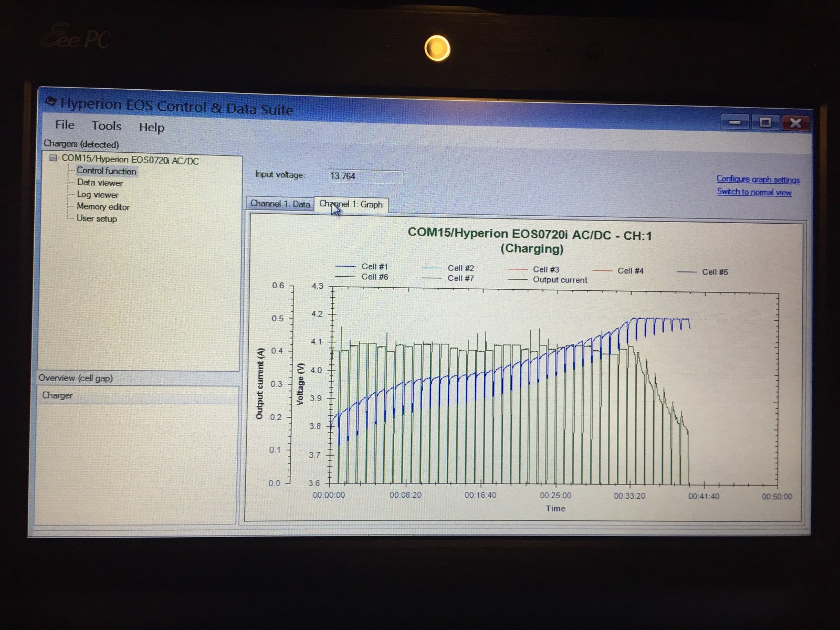Click Cell #1 legend line swatch

coord(345,267)
